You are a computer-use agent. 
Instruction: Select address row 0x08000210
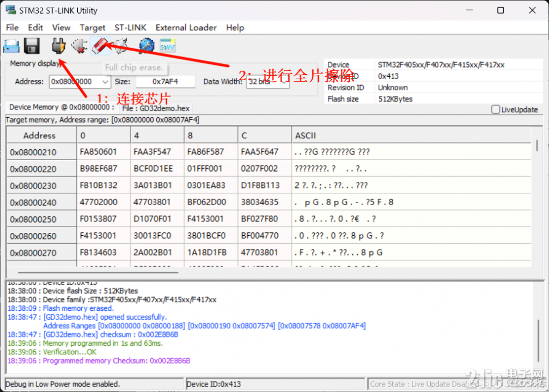click(x=41, y=152)
